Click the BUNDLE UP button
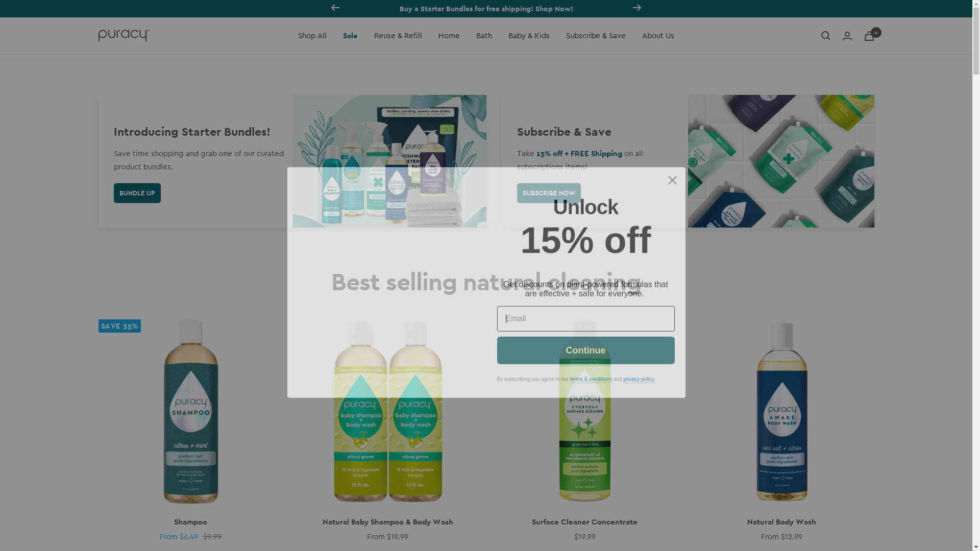Screen dimensions: 980x551 coord(137,193)
